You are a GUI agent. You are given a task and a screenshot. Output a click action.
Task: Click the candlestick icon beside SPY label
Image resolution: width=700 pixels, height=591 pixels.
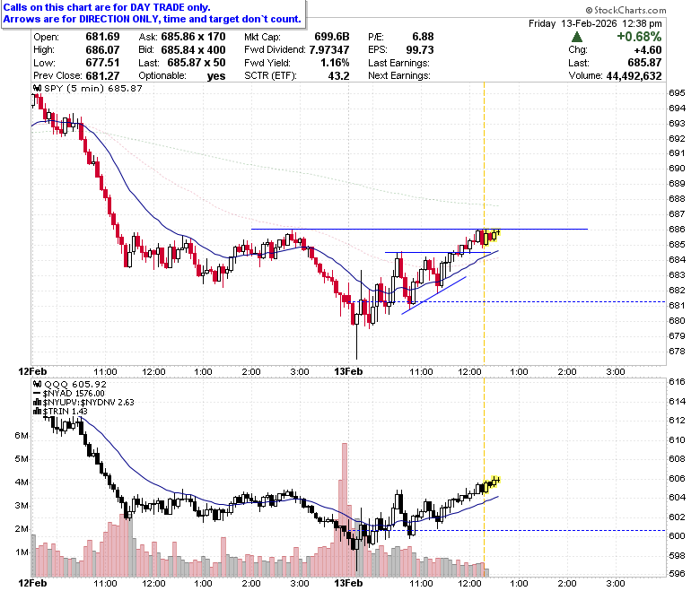[38, 88]
